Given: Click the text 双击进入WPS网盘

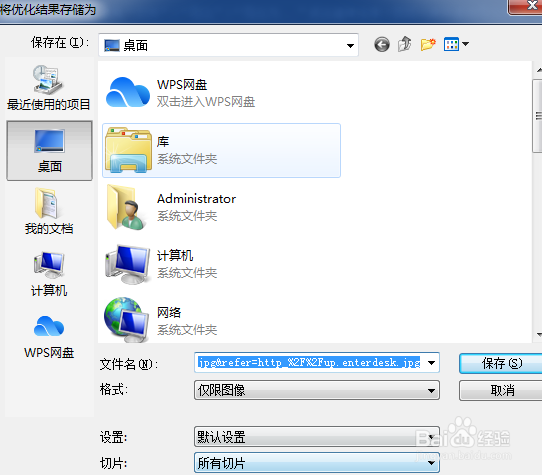Looking at the screenshot, I should 206,102.
